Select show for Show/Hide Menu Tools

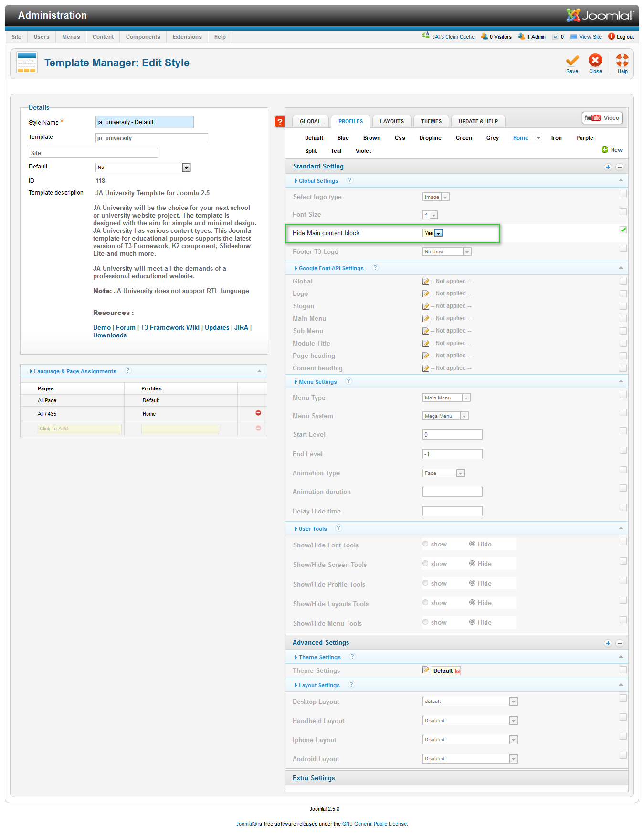tap(425, 622)
